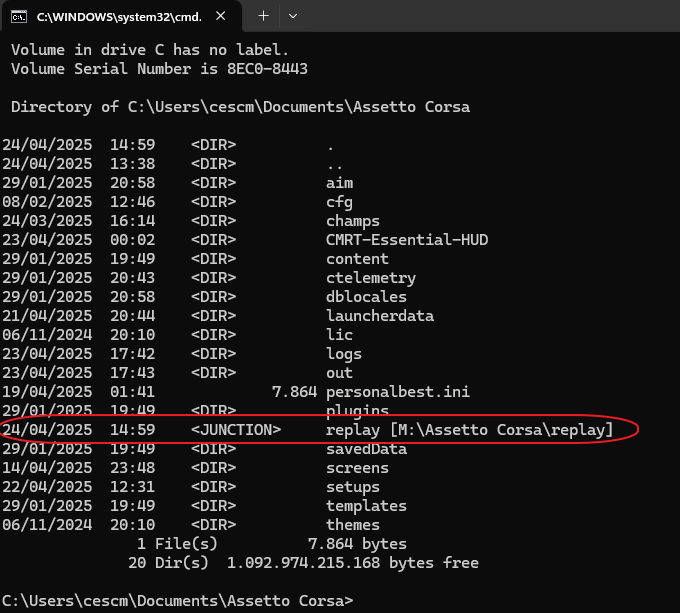Click the dblocales folder name

(366, 297)
